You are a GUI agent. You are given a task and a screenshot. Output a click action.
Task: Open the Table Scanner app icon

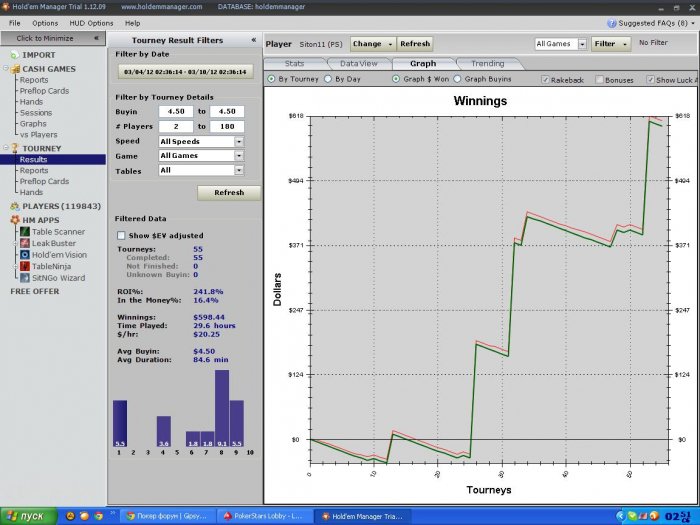(23, 232)
